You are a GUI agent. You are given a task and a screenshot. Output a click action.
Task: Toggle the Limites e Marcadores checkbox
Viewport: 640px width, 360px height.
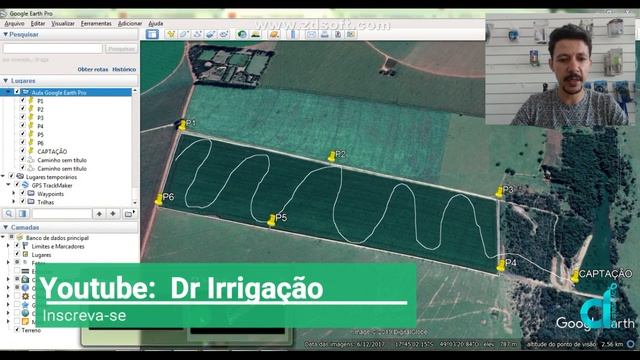17,246
